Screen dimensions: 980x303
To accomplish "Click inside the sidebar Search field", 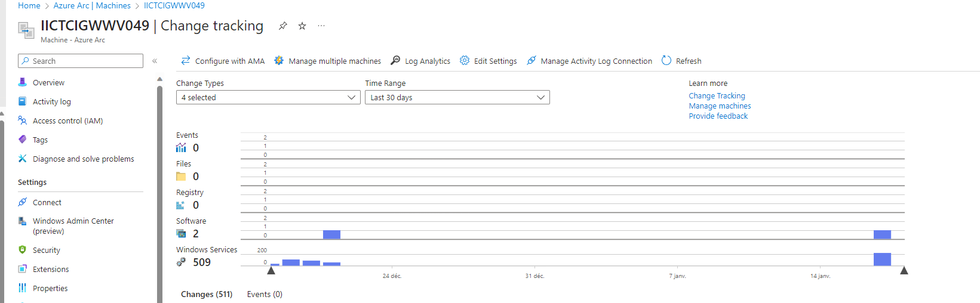I will pyautogui.click(x=81, y=61).
